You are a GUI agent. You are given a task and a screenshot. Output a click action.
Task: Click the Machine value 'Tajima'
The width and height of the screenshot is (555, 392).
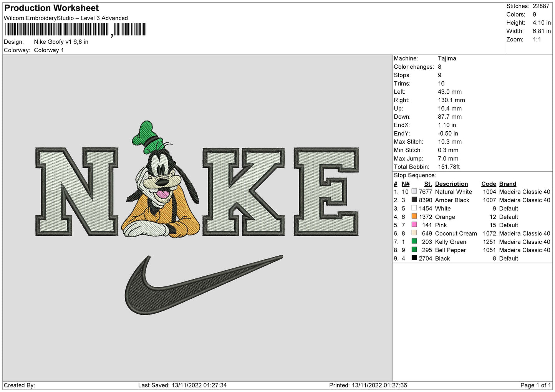pos(447,58)
